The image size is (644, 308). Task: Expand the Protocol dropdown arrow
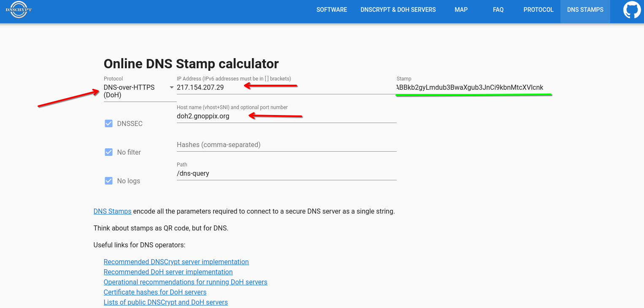tap(171, 88)
